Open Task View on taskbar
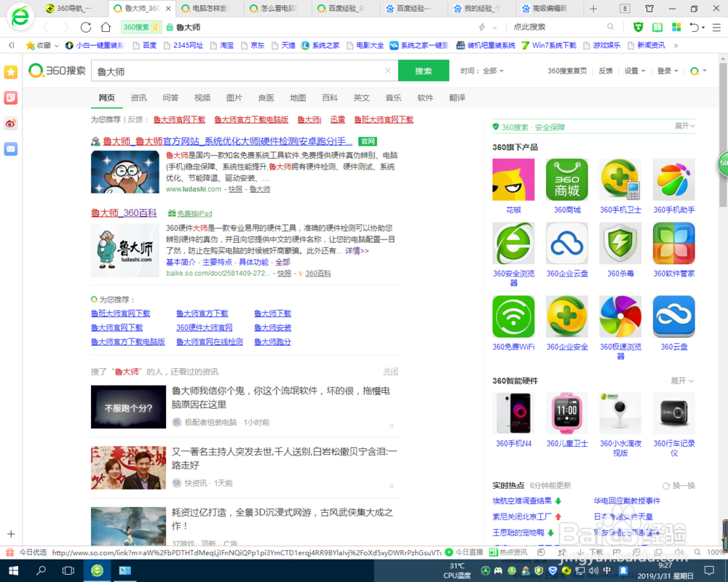 (68, 570)
